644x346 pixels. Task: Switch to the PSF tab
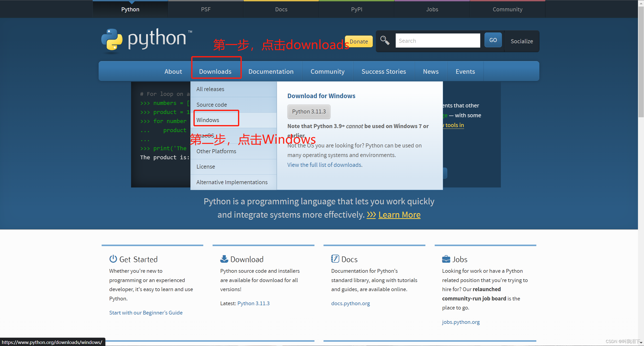click(206, 9)
